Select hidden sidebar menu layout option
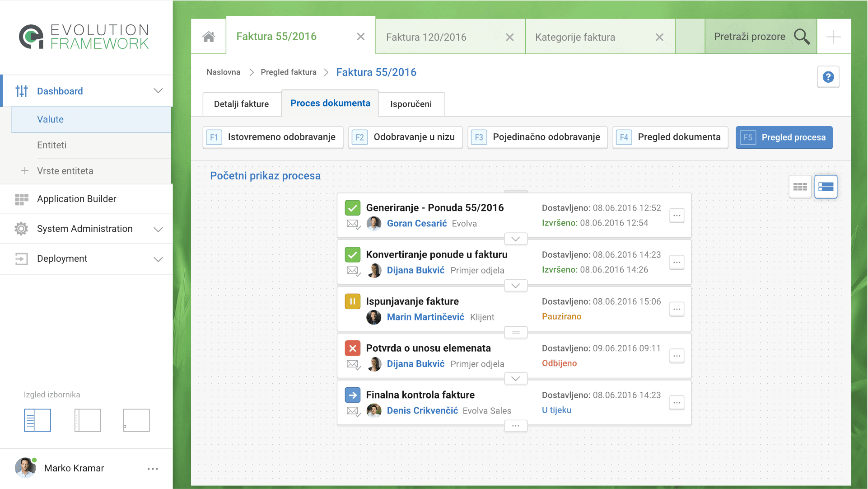 pyautogui.click(x=136, y=420)
